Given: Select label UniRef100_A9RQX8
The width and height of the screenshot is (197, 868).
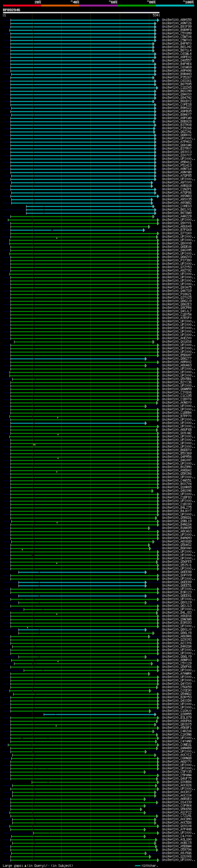Looking at the screenshot, I should [x=177, y=186].
